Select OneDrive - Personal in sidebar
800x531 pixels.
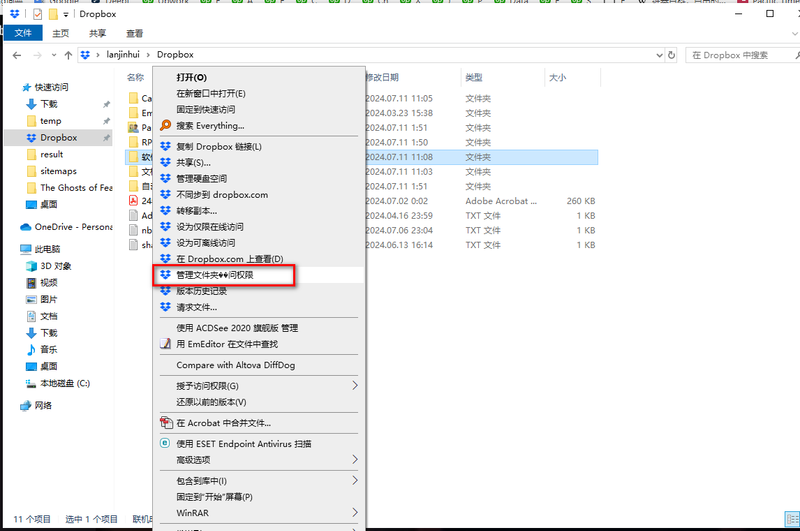73,227
